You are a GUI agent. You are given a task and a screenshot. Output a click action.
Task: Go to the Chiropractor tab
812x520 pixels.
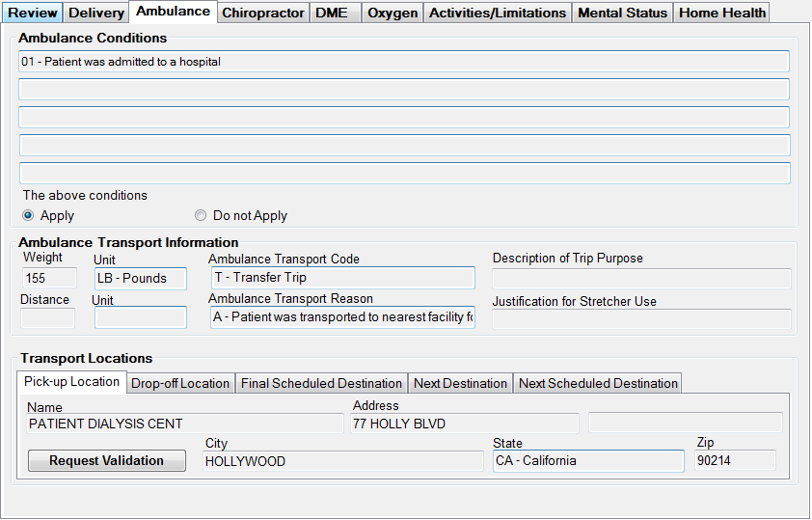262,13
